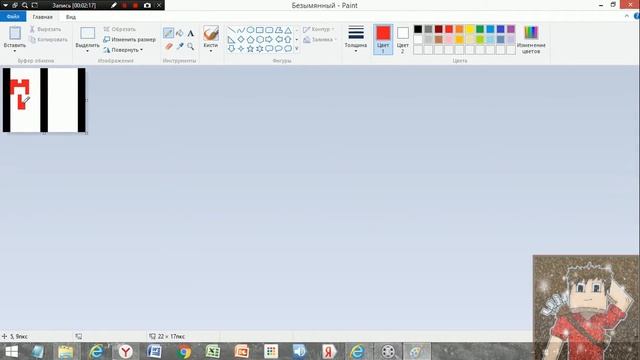Click Обрезать crop button
The width and height of the screenshot is (640, 360).
pyautogui.click(x=119, y=29)
